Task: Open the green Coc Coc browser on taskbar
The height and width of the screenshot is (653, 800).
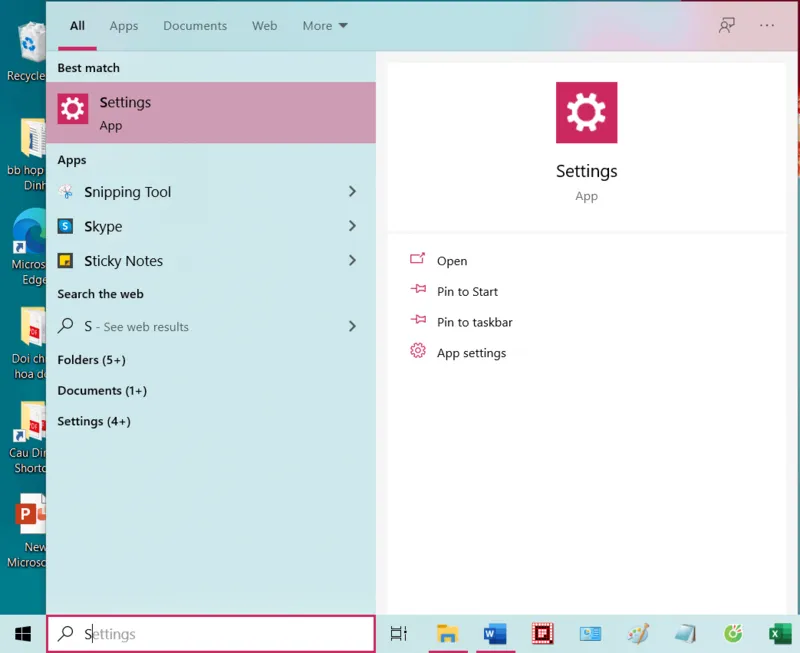Action: (733, 634)
